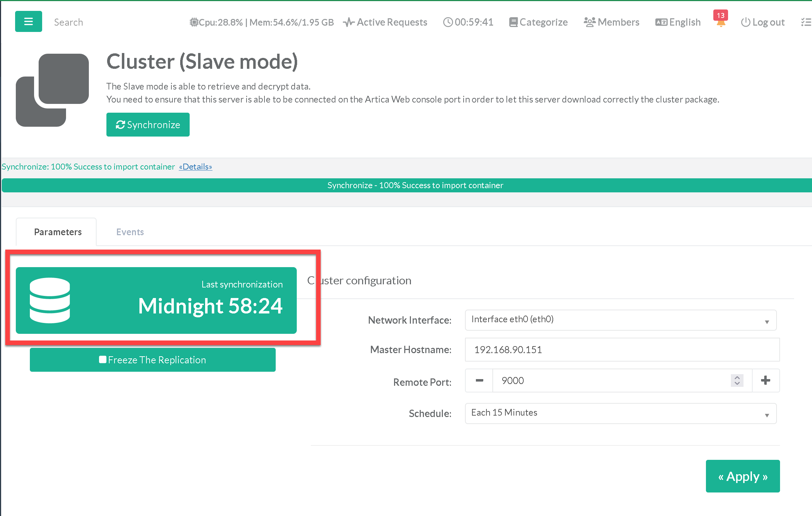Click the CPU and memory status indicator
Screen dimensions: 812x516
(262, 22)
